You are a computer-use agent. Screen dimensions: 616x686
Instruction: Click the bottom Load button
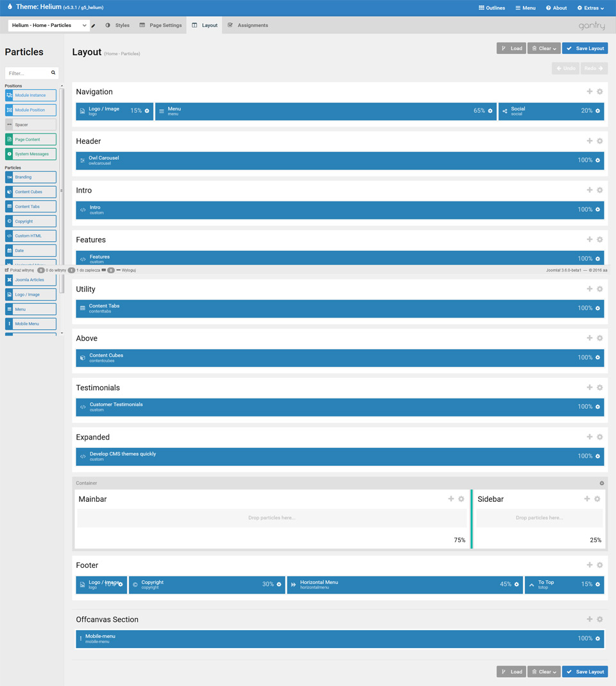[511, 672]
